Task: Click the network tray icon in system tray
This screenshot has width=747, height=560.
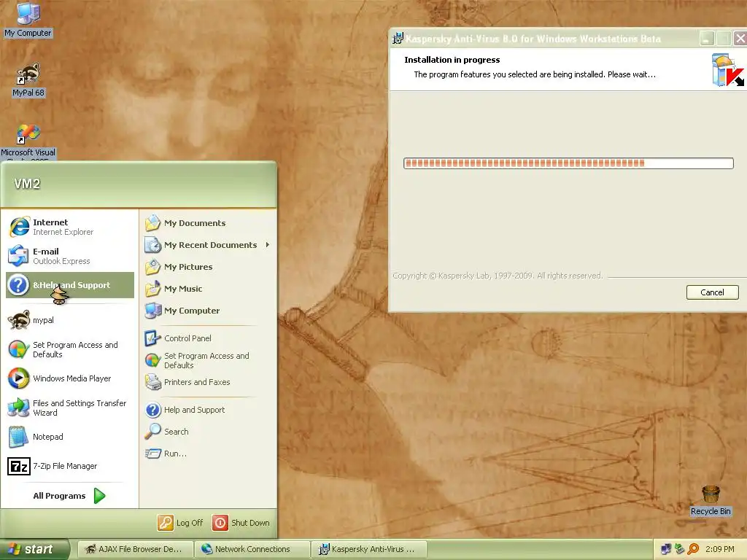Action: coord(666,549)
